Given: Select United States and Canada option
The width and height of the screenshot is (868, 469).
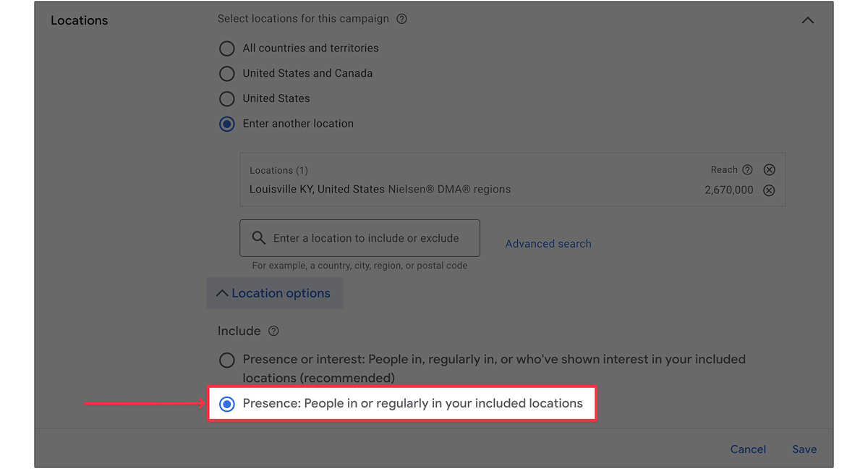Looking at the screenshot, I should click(x=227, y=74).
